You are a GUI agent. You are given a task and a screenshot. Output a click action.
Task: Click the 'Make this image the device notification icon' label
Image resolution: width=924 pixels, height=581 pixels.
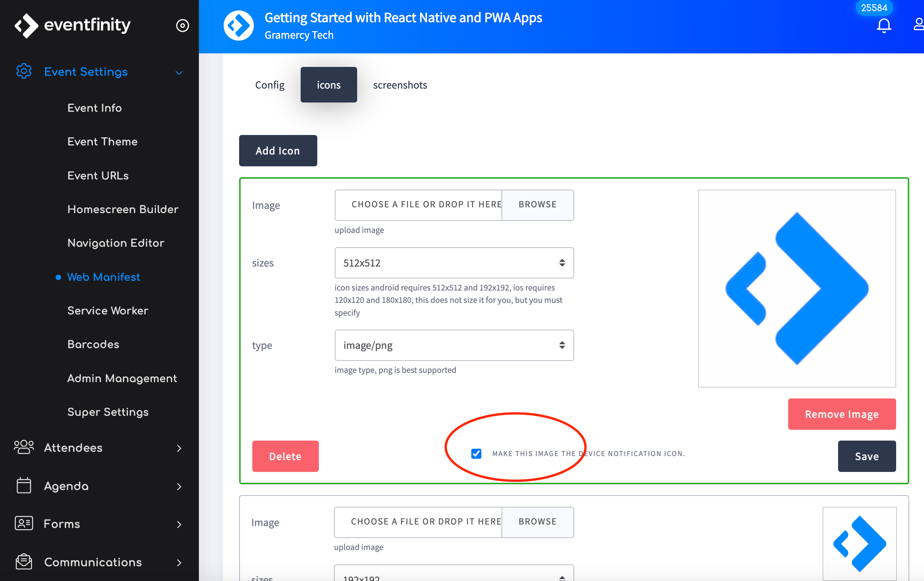(x=589, y=453)
